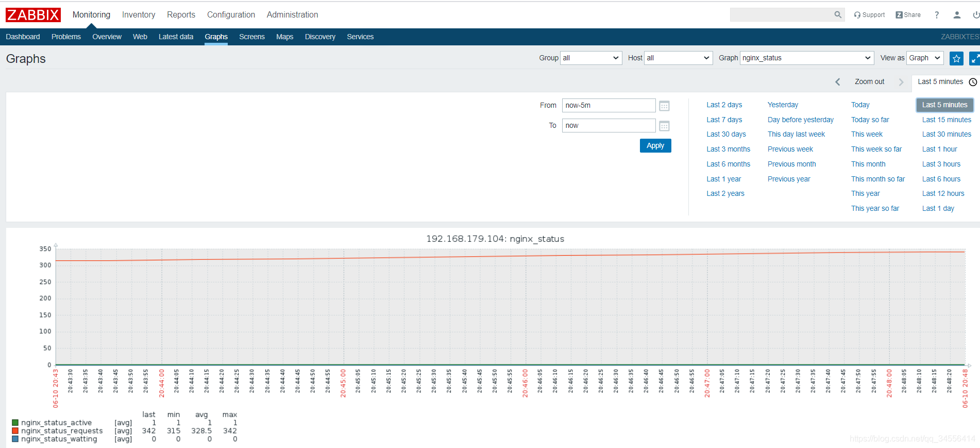Choose Day before yesterday range

coord(800,120)
